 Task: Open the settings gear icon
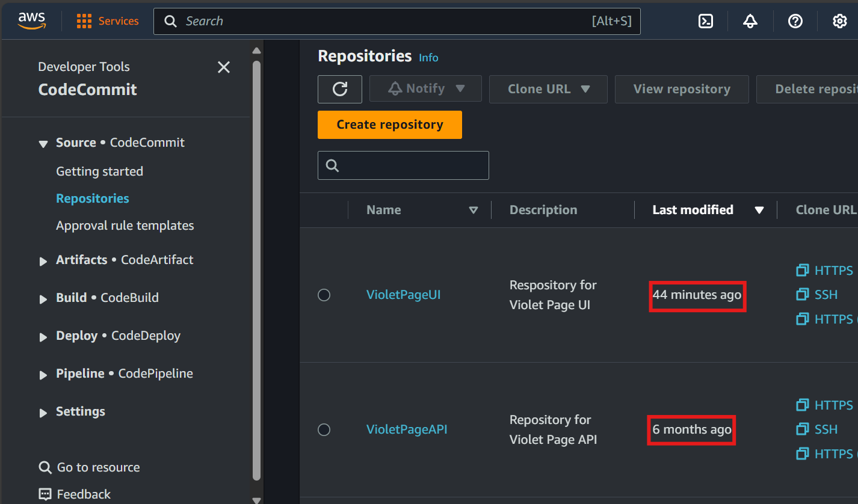(x=839, y=21)
